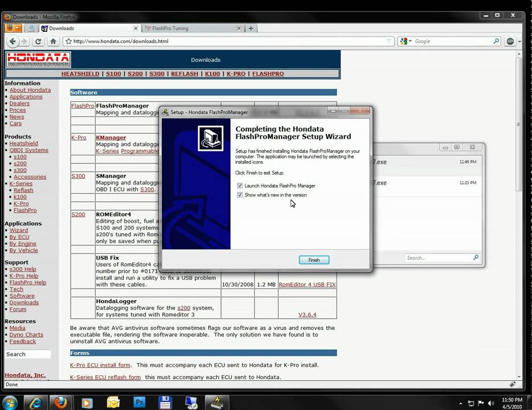Close the FlashPro Tuning tab

(239, 28)
